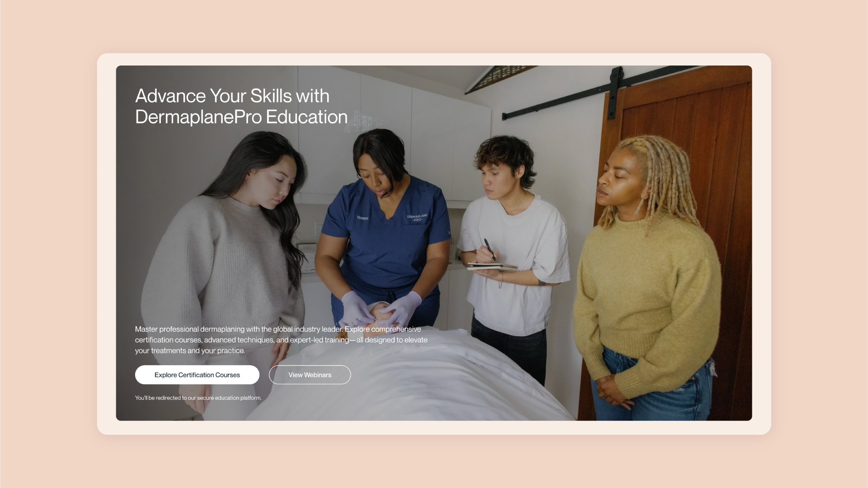Click the cream card border around image

[x=434, y=427]
